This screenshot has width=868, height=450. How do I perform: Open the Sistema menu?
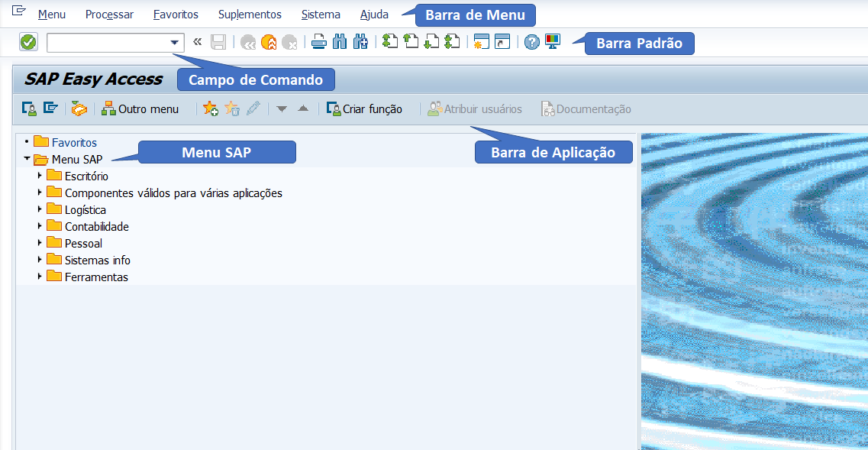click(321, 15)
